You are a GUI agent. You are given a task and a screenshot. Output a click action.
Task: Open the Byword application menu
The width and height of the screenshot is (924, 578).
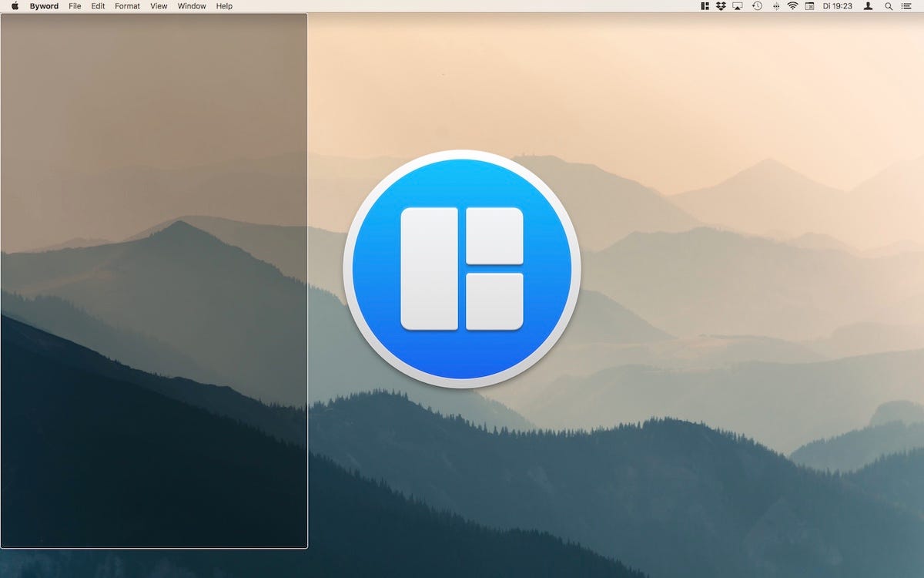44,6
